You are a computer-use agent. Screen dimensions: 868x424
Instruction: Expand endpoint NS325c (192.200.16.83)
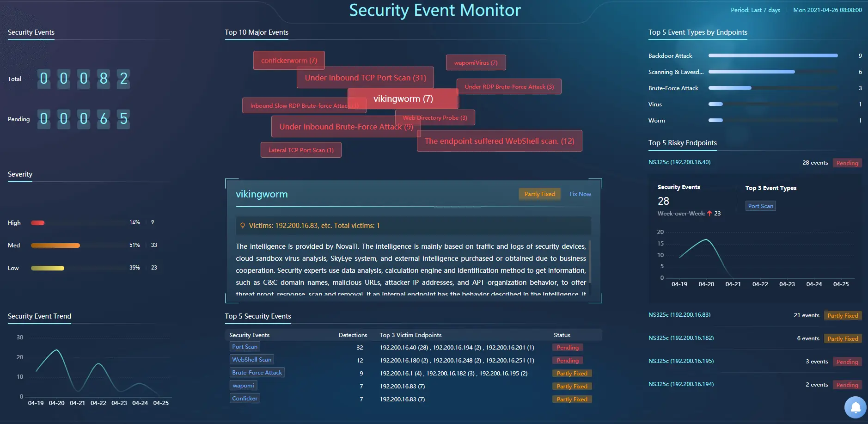pos(679,315)
